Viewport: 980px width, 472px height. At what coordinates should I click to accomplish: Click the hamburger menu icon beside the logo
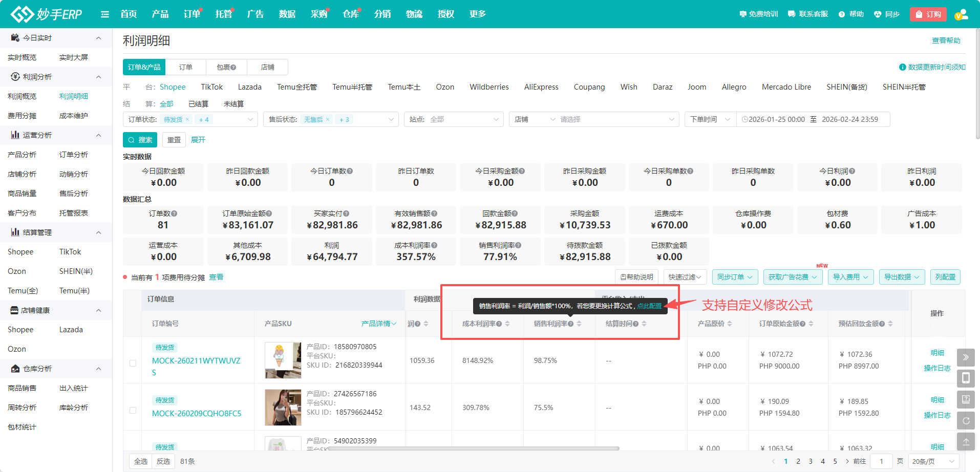(x=105, y=14)
